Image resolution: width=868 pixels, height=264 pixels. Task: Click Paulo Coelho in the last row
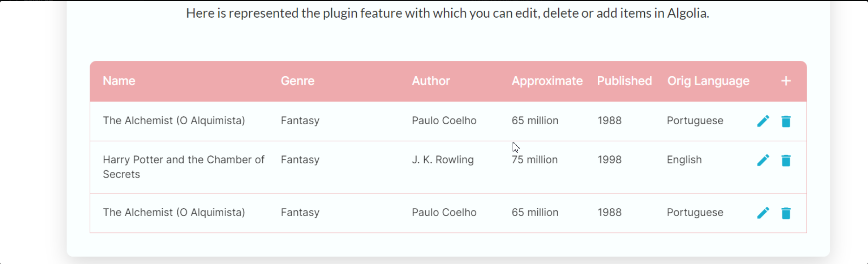[444, 212]
